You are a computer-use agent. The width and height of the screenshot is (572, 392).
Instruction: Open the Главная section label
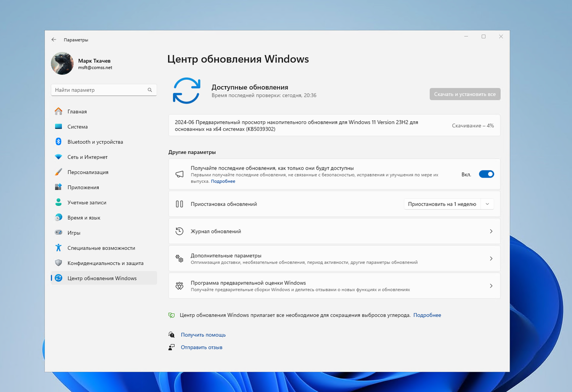pyautogui.click(x=77, y=111)
